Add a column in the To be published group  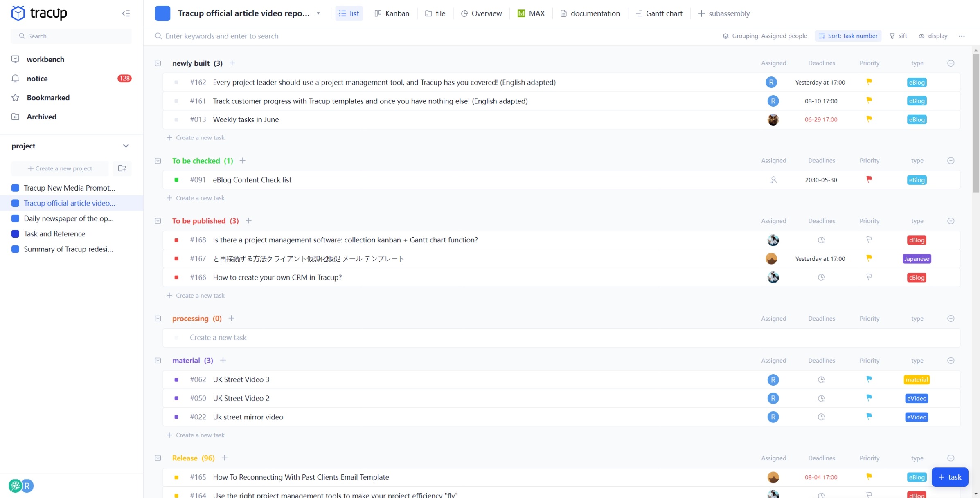[951, 221]
